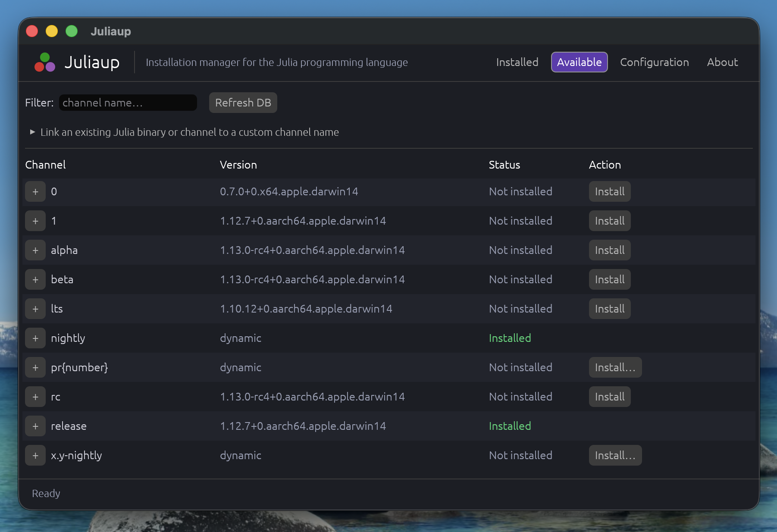The height and width of the screenshot is (532, 777).
Task: Switch to the Installed tab
Action: click(517, 62)
